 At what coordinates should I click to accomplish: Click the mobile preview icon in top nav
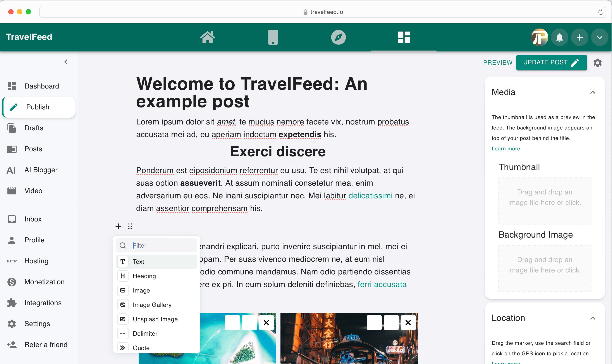[x=273, y=37]
